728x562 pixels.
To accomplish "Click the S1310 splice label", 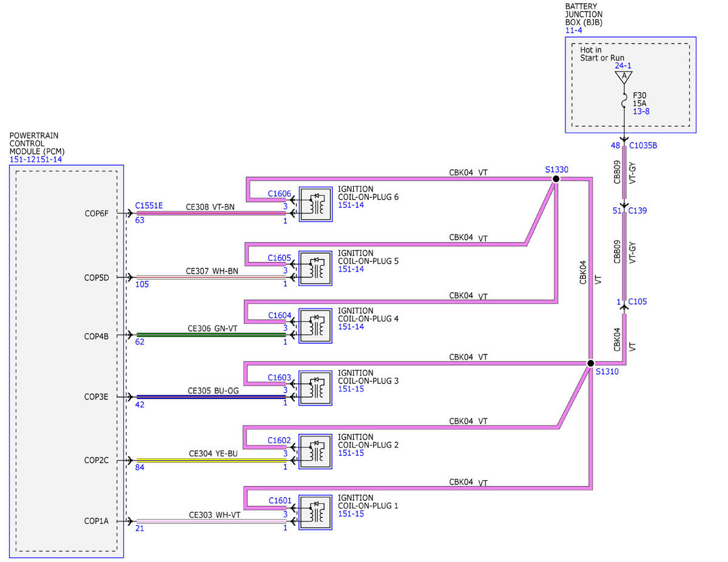I will (607, 372).
